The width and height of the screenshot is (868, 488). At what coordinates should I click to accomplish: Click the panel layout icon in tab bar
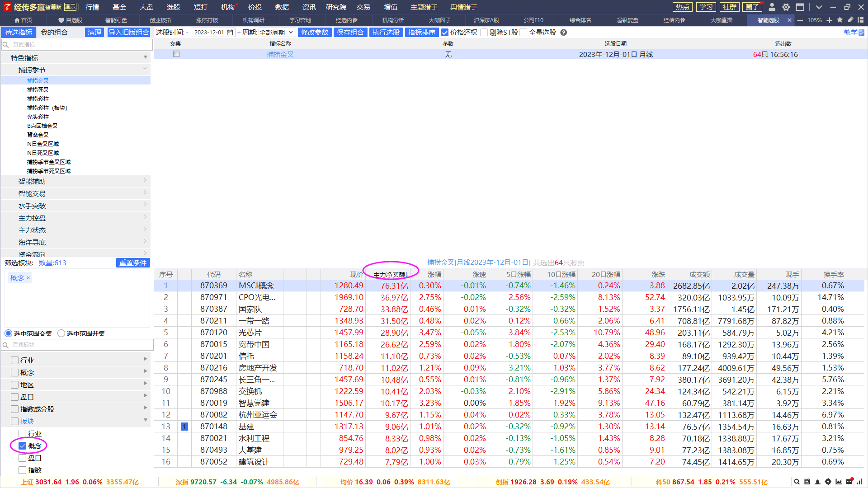click(x=861, y=20)
